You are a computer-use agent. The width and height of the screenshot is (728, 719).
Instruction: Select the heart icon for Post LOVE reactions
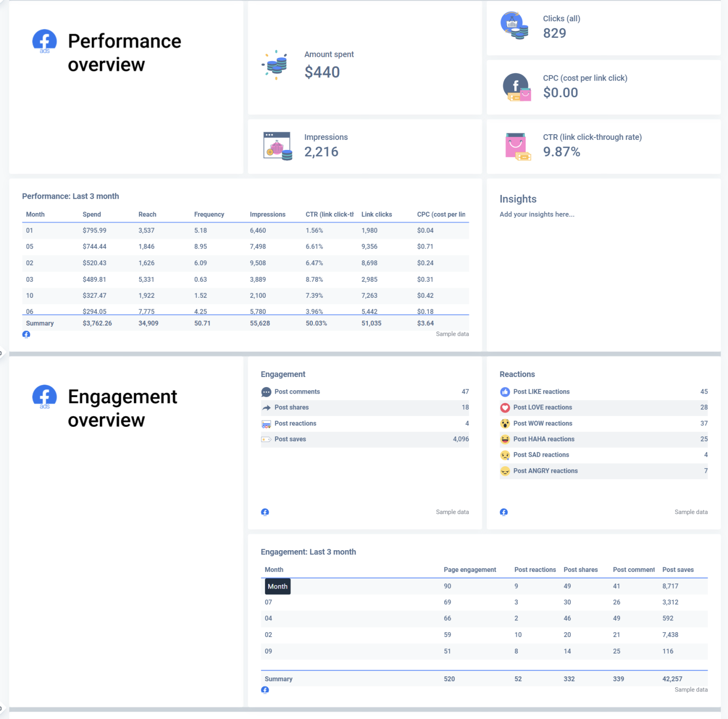pos(505,407)
